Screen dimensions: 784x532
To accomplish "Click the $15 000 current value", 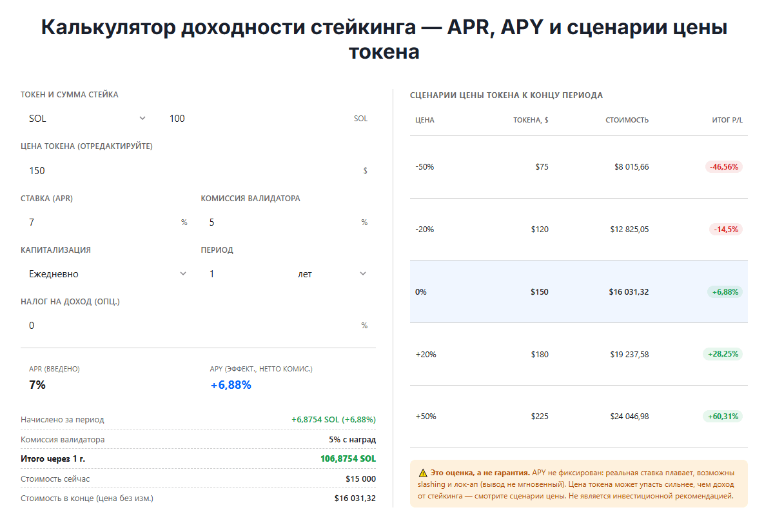I will coord(360,478).
